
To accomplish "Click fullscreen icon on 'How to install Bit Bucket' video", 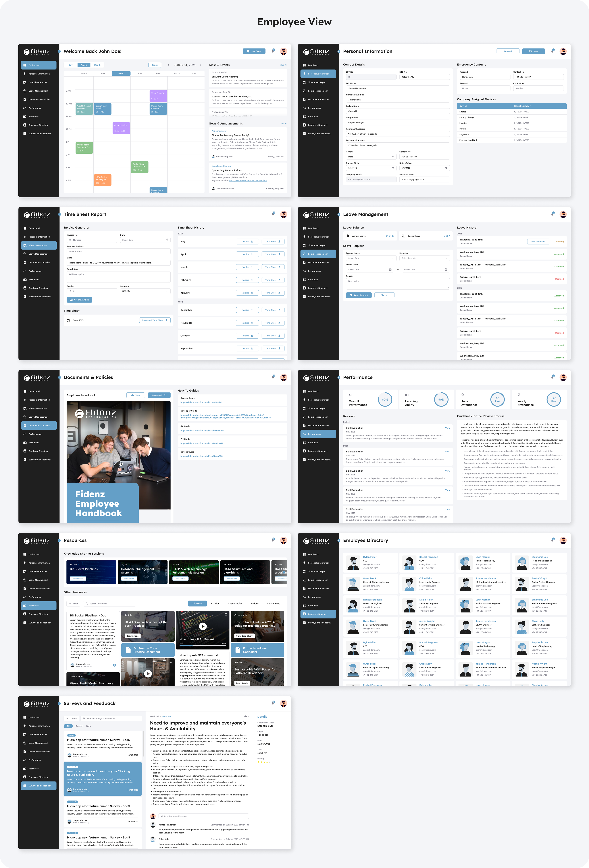I will [226, 614].
